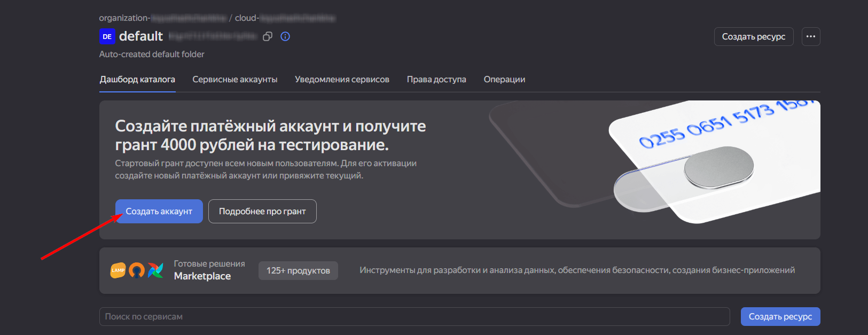Screen dimensions: 868x335
Task: Click the Готовые решения label
Action: pos(209,263)
